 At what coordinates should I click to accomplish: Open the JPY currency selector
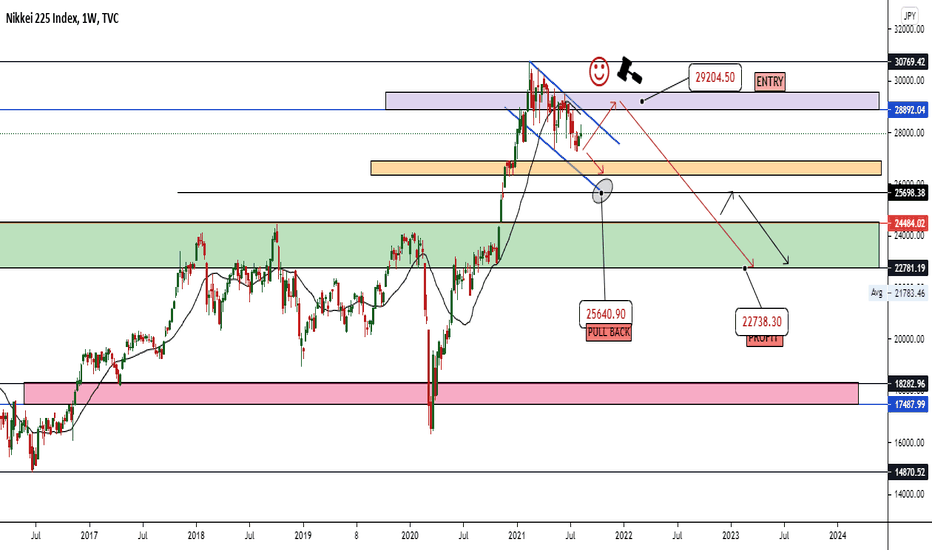pyautogui.click(x=909, y=16)
